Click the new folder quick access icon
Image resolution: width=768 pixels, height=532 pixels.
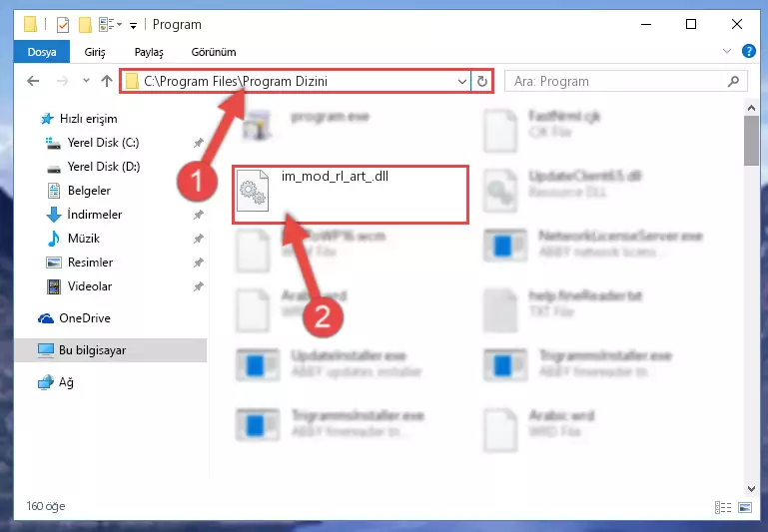[x=85, y=25]
